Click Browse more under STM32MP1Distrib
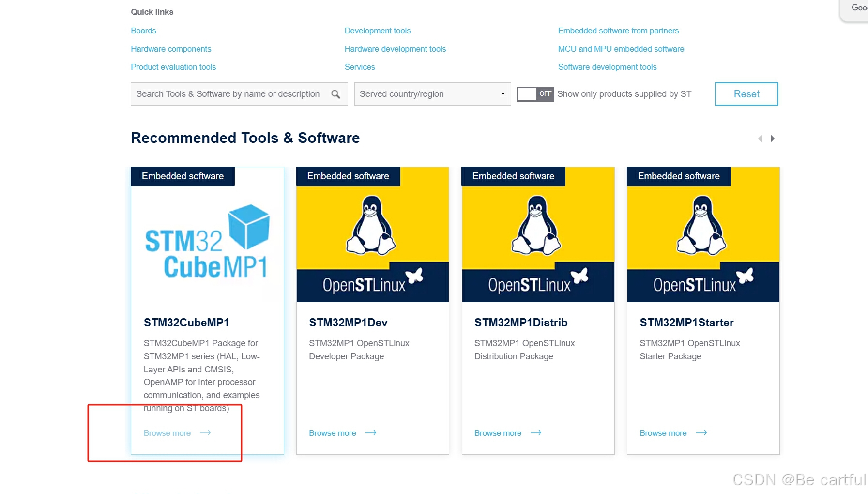This screenshot has width=868, height=494. [x=498, y=433]
